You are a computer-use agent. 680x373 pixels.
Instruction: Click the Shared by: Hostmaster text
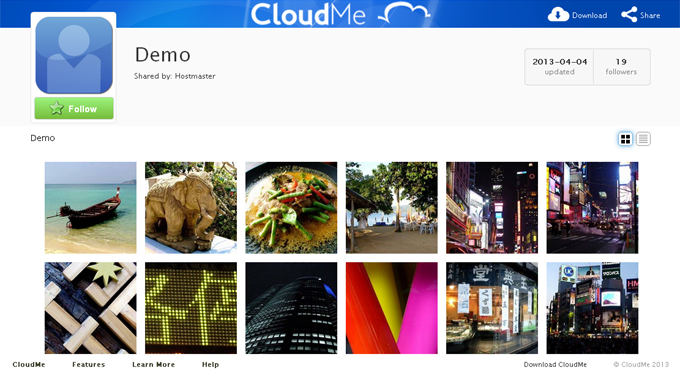point(175,76)
